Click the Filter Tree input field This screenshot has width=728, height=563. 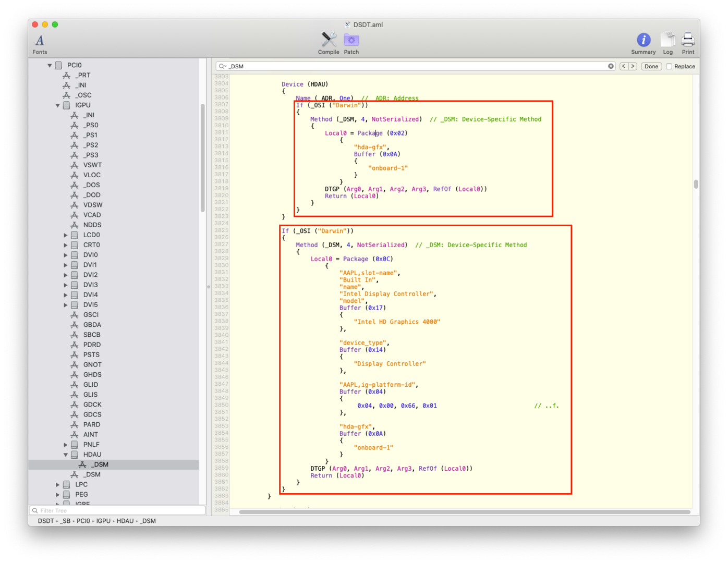tap(117, 511)
